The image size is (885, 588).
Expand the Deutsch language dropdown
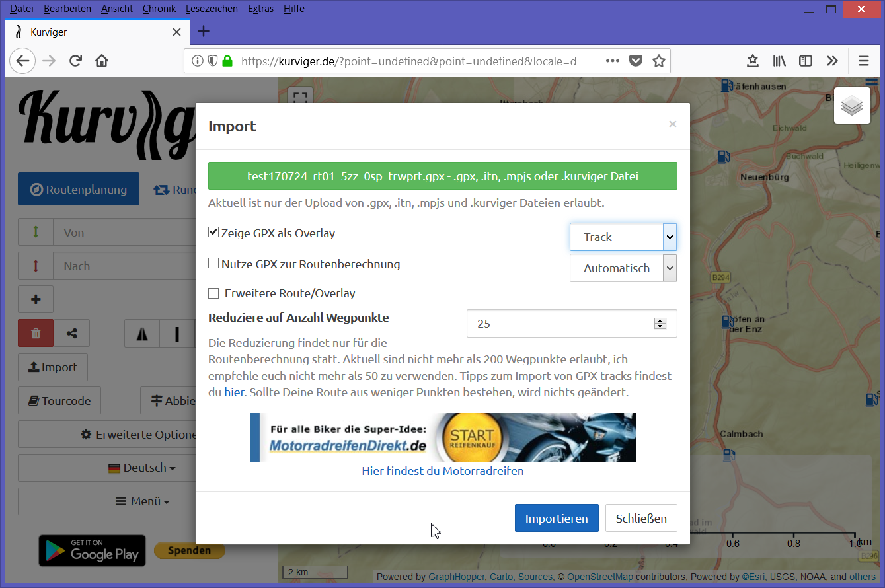click(x=141, y=468)
